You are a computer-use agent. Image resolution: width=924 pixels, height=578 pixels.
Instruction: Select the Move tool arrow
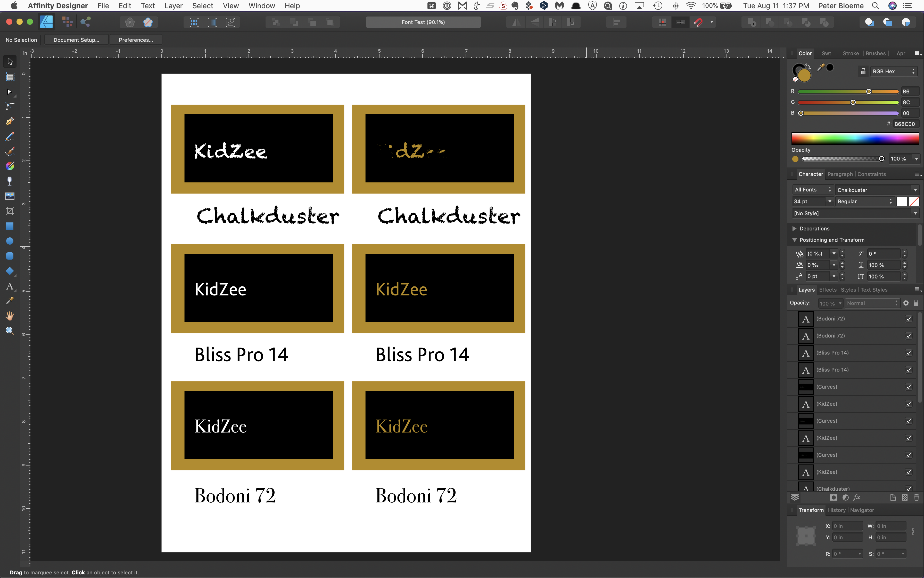(x=10, y=61)
